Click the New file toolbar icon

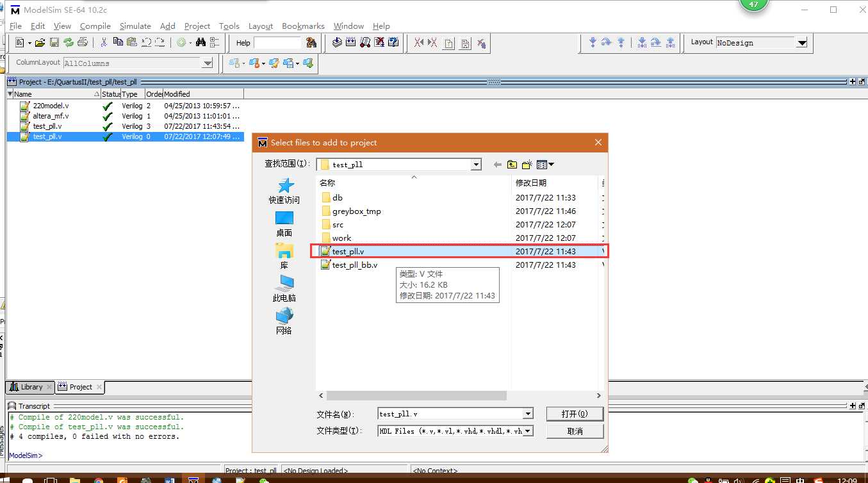point(20,43)
